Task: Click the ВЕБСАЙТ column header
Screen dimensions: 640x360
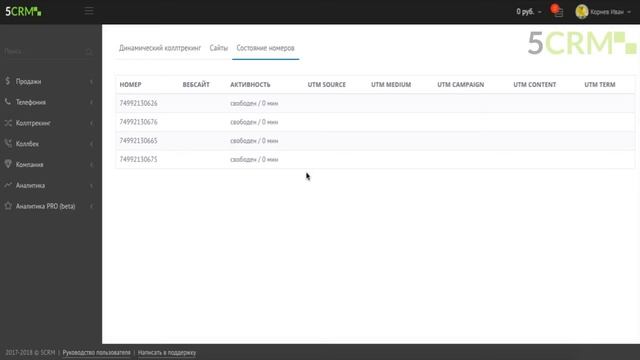Action: (196, 84)
